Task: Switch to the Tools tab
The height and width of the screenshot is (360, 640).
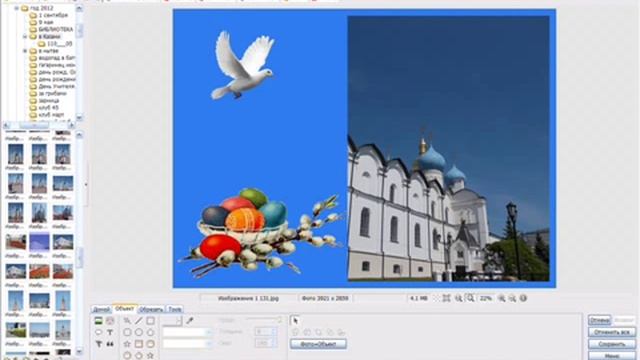Action: coord(174,309)
